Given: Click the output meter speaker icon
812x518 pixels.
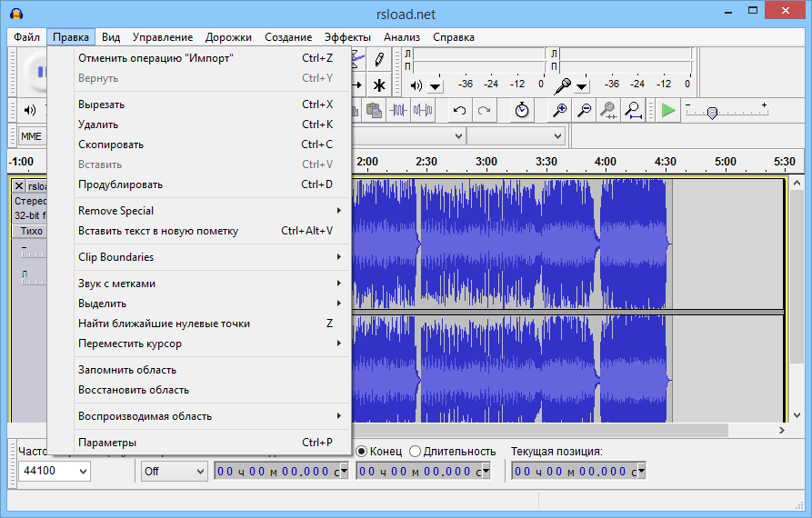Looking at the screenshot, I should (x=416, y=86).
